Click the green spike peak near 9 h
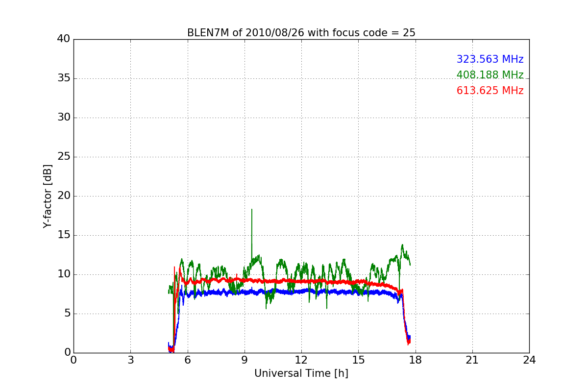Screen dimensions: 588x392 (252, 210)
